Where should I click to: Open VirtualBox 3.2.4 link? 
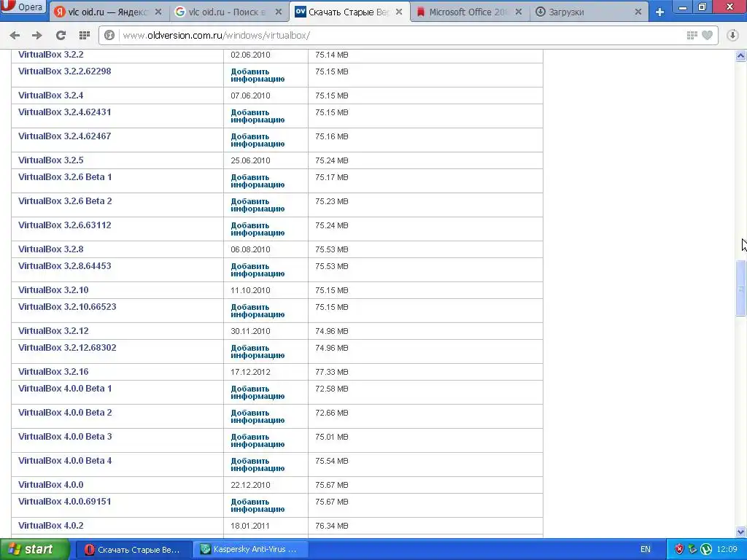click(51, 96)
